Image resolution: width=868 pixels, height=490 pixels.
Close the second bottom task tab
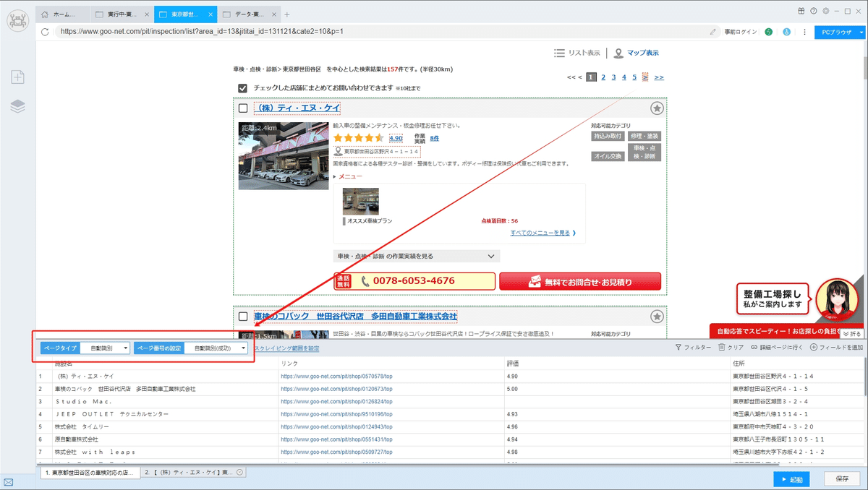click(239, 472)
